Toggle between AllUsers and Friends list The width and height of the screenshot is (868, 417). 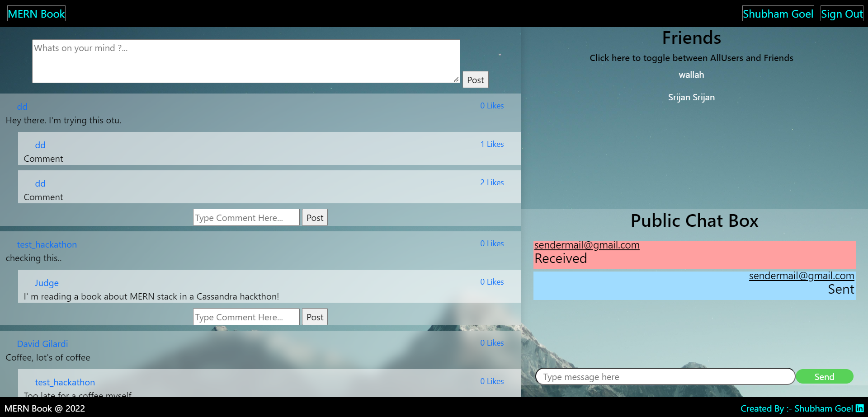691,58
